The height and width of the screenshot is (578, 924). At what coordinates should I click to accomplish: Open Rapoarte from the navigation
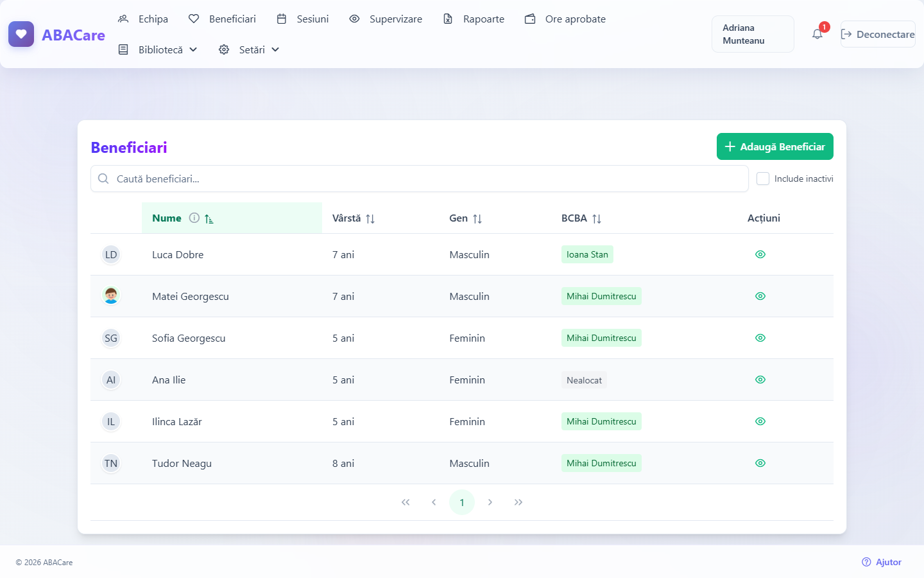[474, 19]
